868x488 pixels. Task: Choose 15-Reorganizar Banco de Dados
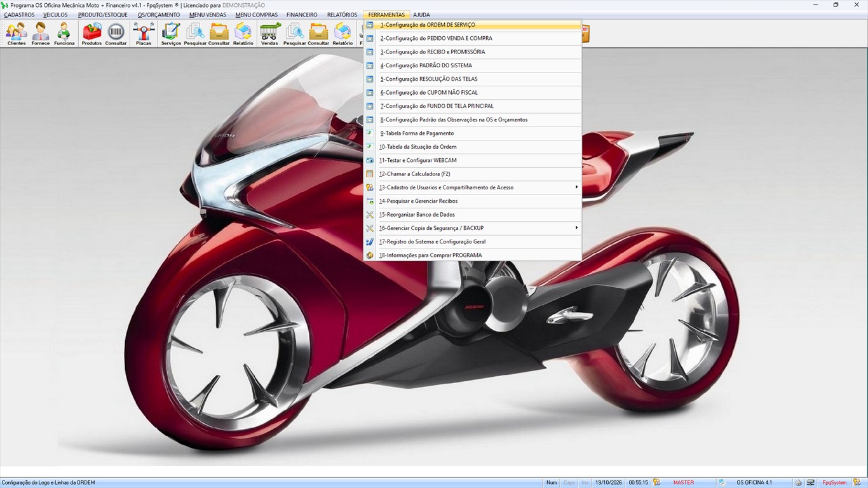click(x=473, y=215)
